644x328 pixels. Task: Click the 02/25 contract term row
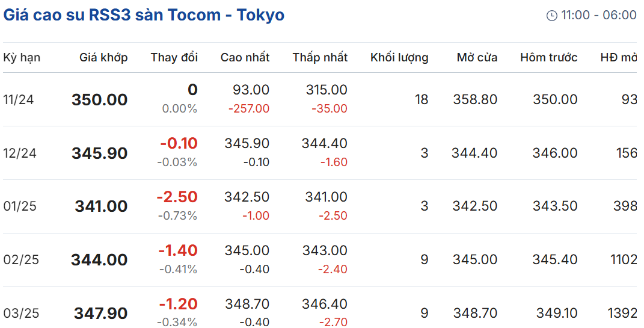point(320,260)
